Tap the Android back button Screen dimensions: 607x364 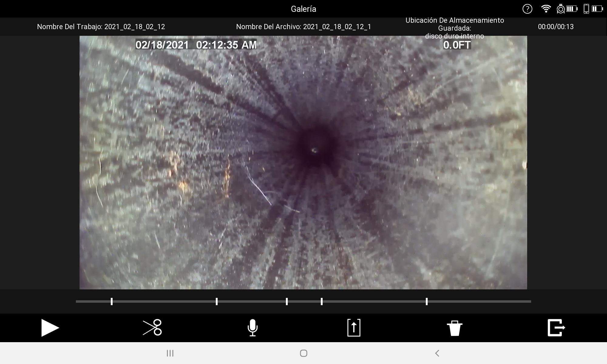point(437,353)
